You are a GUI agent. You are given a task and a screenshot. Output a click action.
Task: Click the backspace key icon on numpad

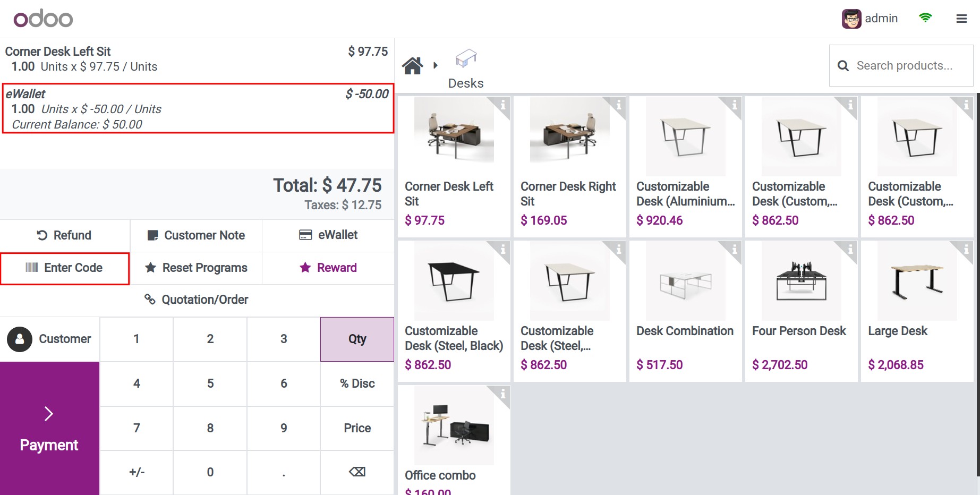pos(357,472)
